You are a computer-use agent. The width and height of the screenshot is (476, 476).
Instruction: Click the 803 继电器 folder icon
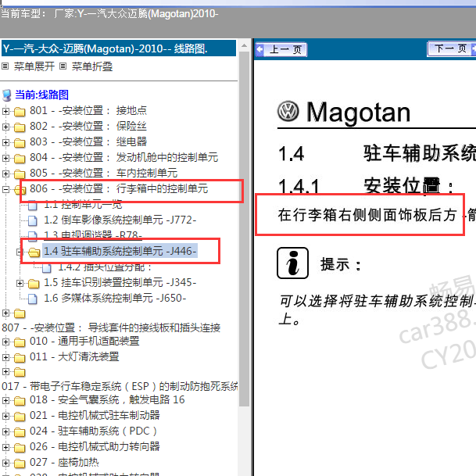click(x=20, y=143)
